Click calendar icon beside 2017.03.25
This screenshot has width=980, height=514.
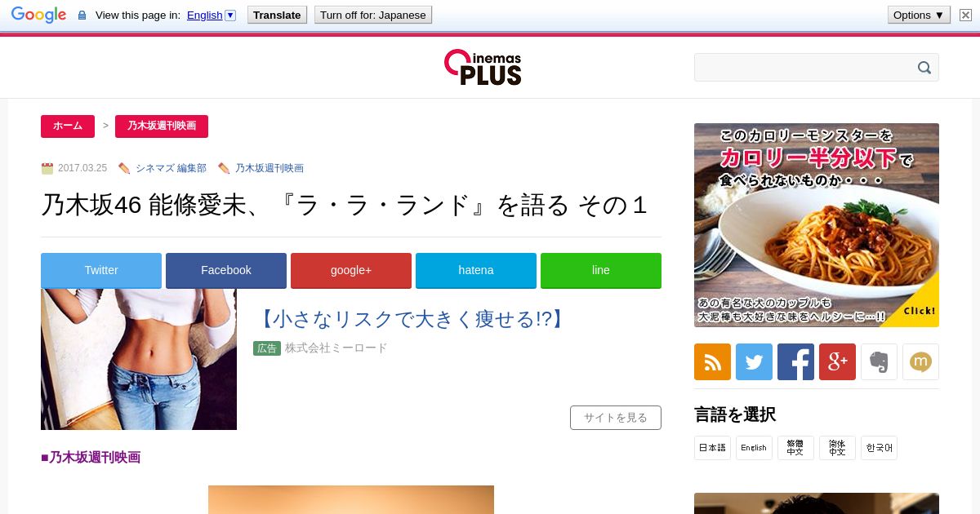tap(47, 168)
